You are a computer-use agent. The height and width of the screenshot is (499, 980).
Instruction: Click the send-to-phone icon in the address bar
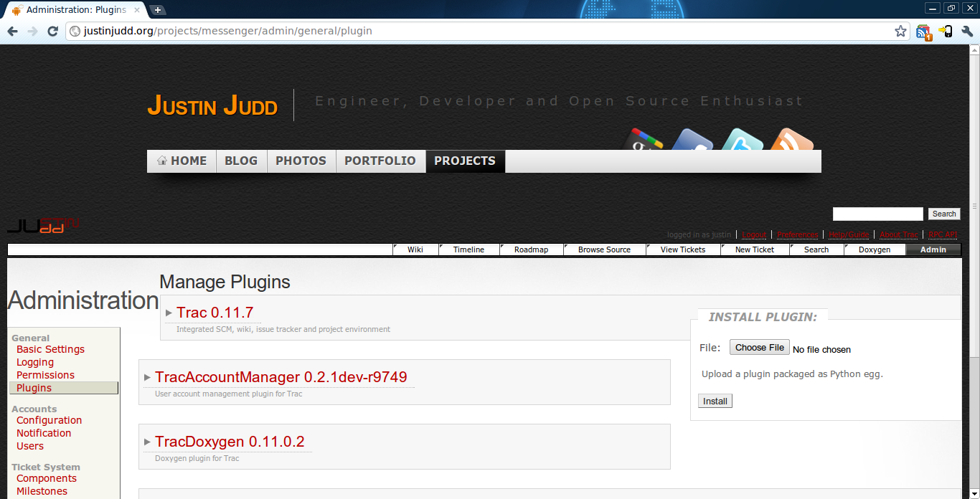pos(946,31)
